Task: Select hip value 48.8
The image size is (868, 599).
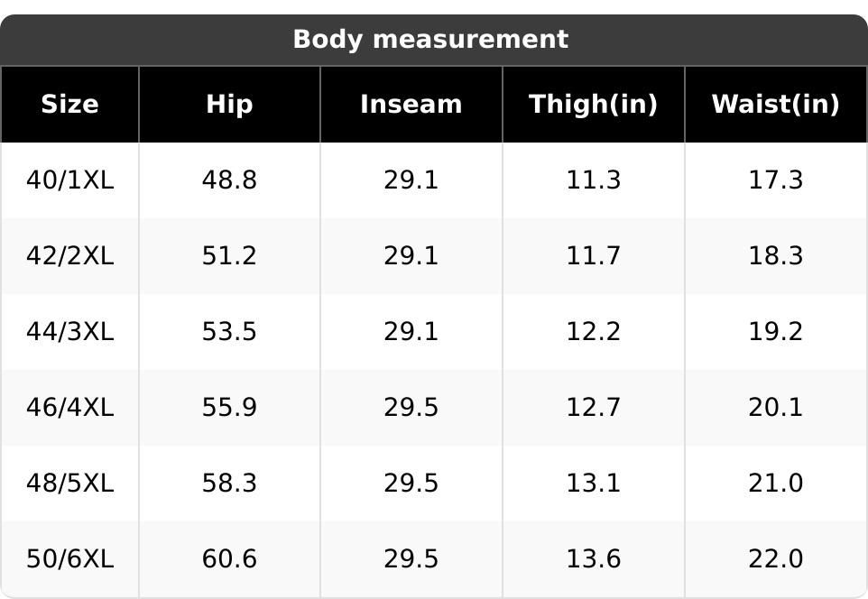Action: (229, 180)
